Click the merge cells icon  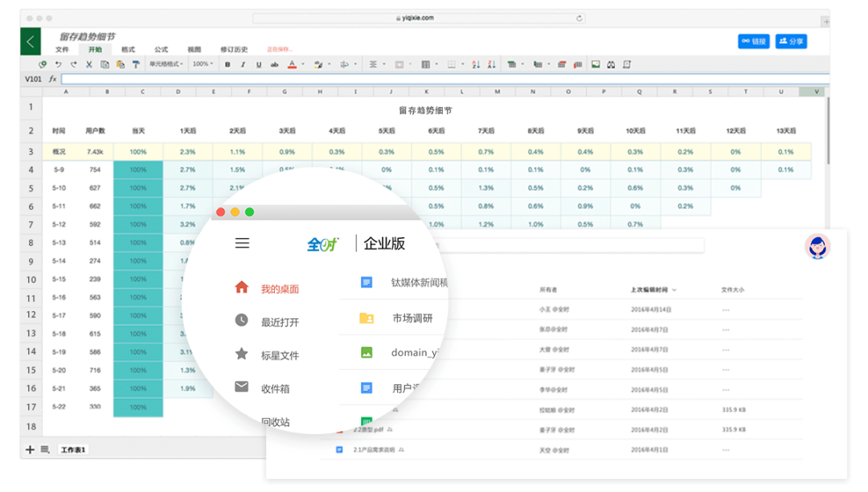pyautogui.click(x=399, y=65)
